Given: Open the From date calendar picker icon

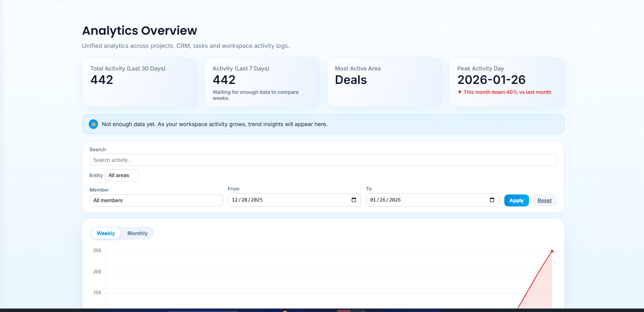Looking at the screenshot, I should 354,200.
